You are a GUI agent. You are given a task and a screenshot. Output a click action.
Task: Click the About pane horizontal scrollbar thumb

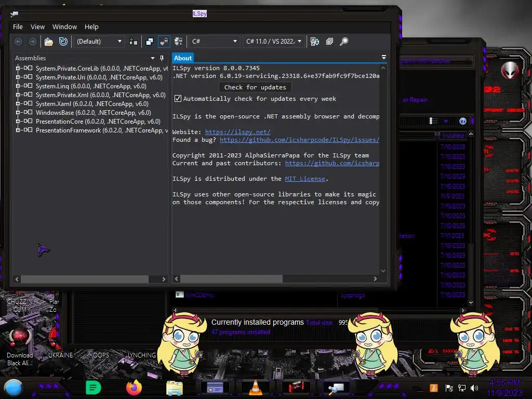coord(231,279)
